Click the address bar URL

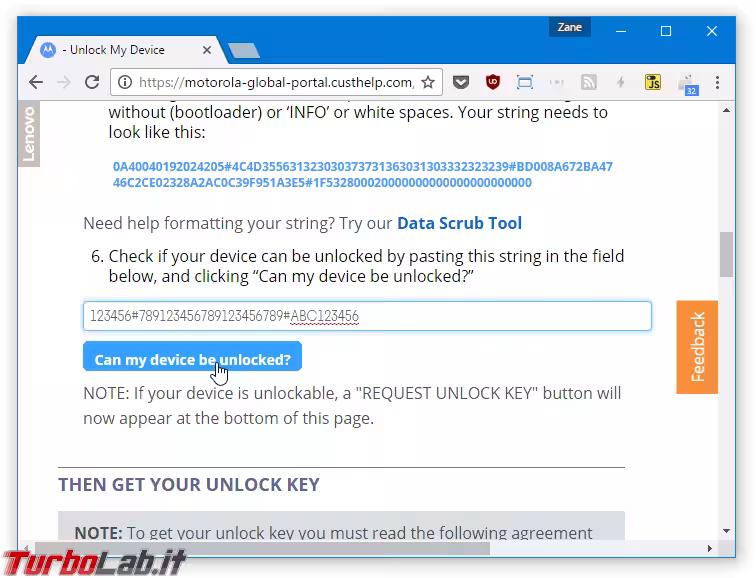coord(275,83)
